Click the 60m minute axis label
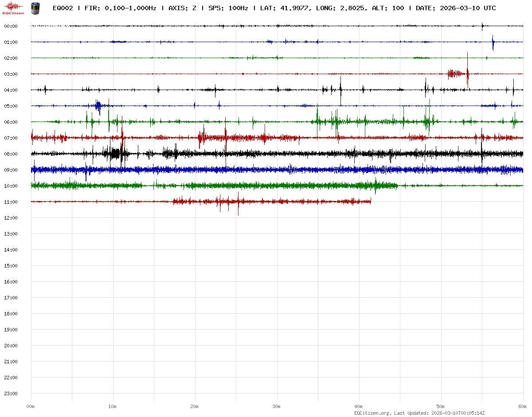 523,406
